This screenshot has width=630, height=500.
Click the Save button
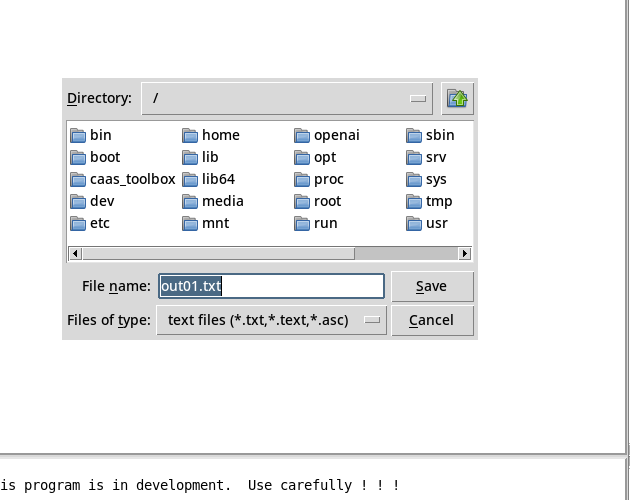pyautogui.click(x=432, y=286)
